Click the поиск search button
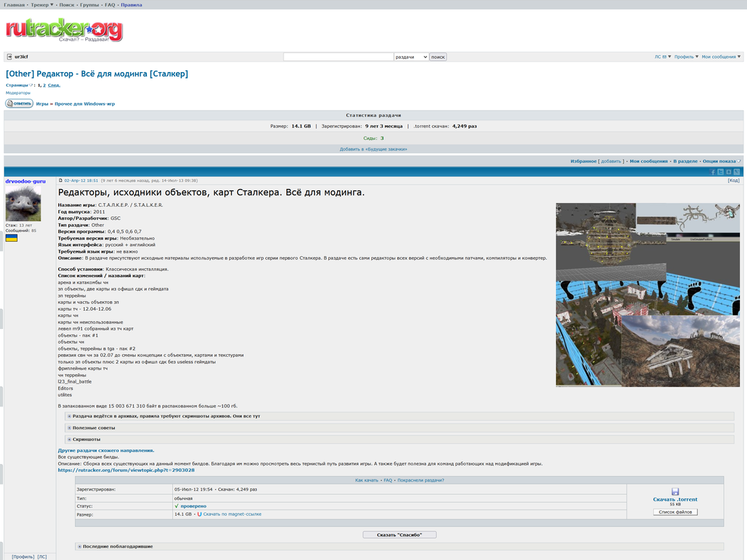747x560 pixels. (438, 57)
